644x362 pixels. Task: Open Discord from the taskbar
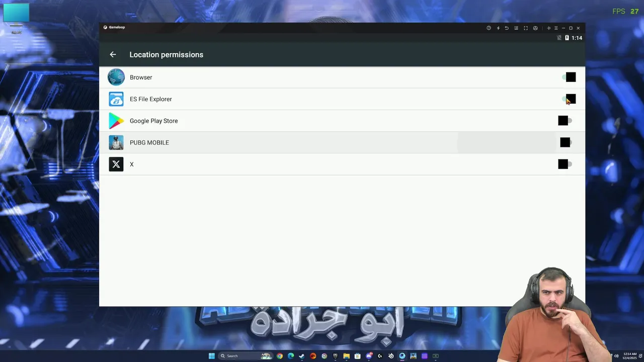pyautogui.click(x=369, y=356)
